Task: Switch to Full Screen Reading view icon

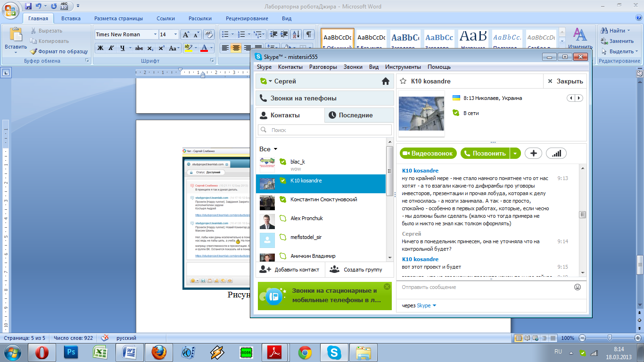Action: [527, 338]
